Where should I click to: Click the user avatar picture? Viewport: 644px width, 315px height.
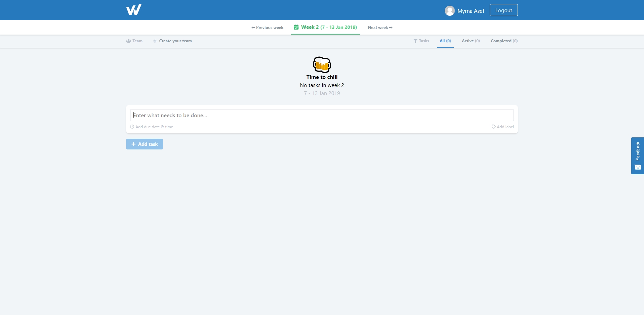point(449,11)
